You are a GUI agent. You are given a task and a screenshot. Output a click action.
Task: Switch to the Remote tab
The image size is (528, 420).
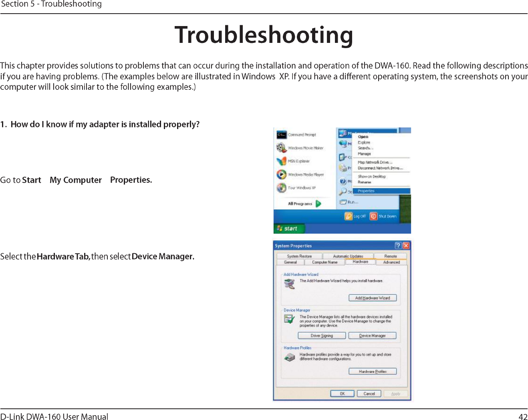point(391,256)
